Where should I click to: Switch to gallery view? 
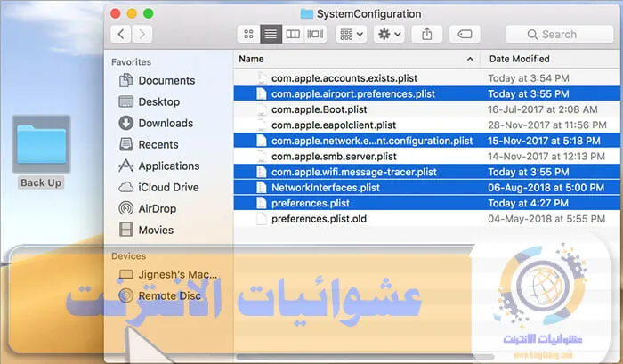315,34
